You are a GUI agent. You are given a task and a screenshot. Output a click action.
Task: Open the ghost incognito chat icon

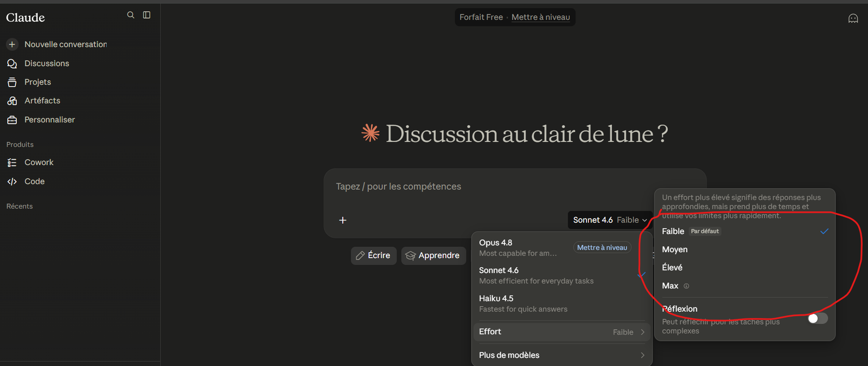(x=853, y=18)
